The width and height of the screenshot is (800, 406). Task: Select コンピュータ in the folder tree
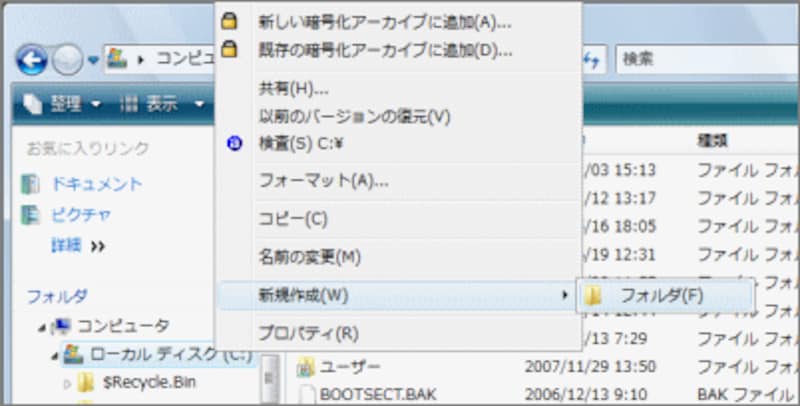click(123, 325)
